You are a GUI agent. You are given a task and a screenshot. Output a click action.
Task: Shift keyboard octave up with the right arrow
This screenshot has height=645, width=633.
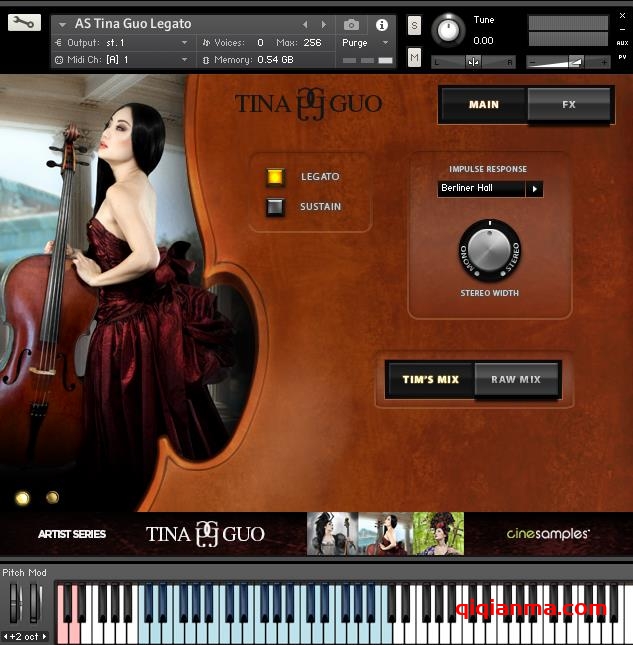[x=44, y=636]
